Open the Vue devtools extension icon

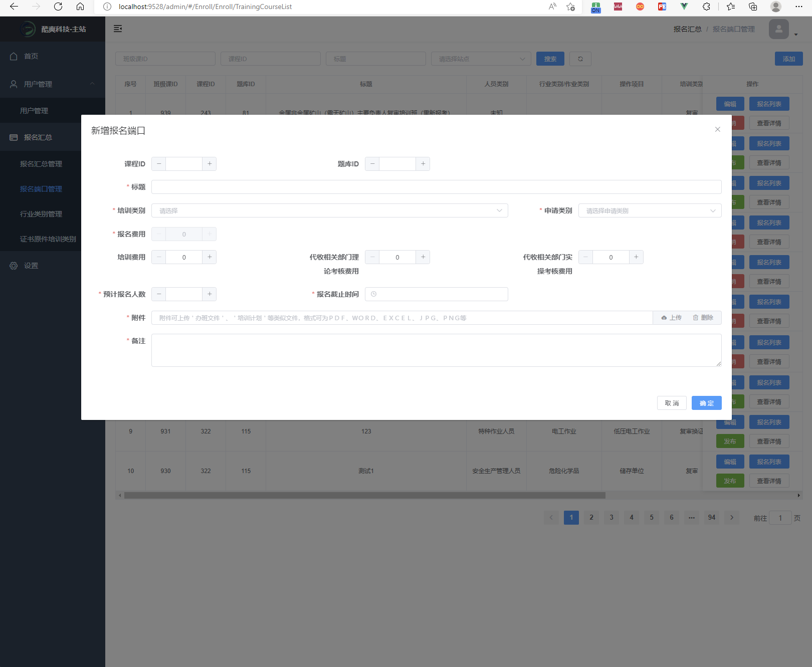(684, 7)
